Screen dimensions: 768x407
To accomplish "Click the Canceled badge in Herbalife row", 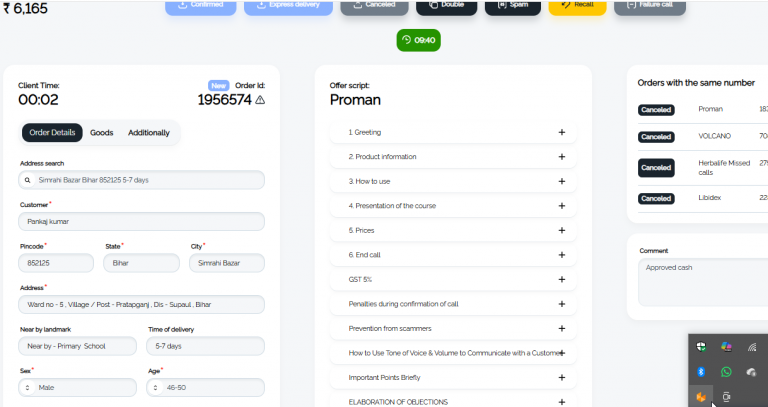I will (x=656, y=168).
